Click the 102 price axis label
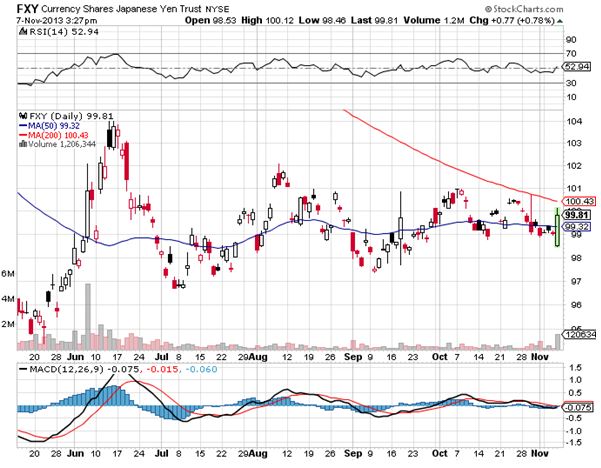Screen dimensions: 601x468 [574, 166]
